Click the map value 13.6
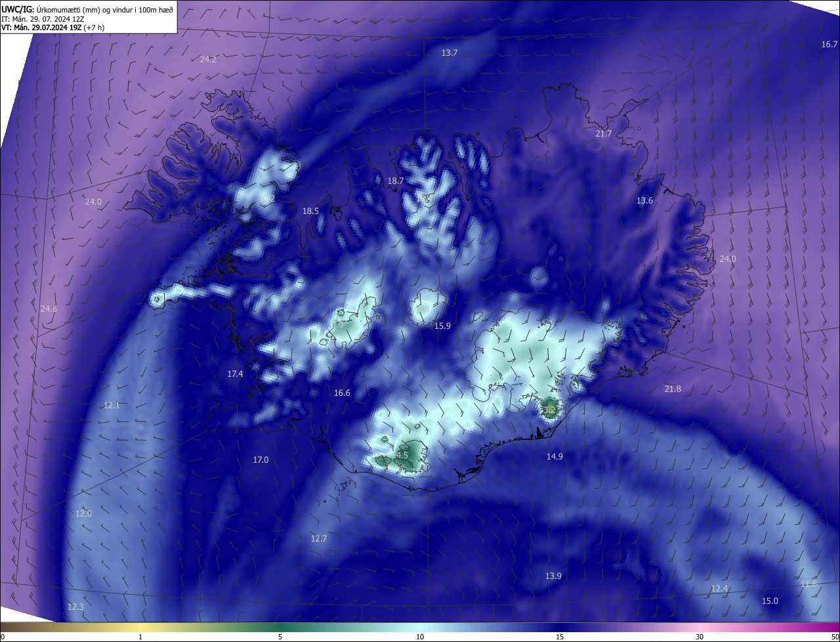Screen dimensions: 840x642 coord(645,200)
